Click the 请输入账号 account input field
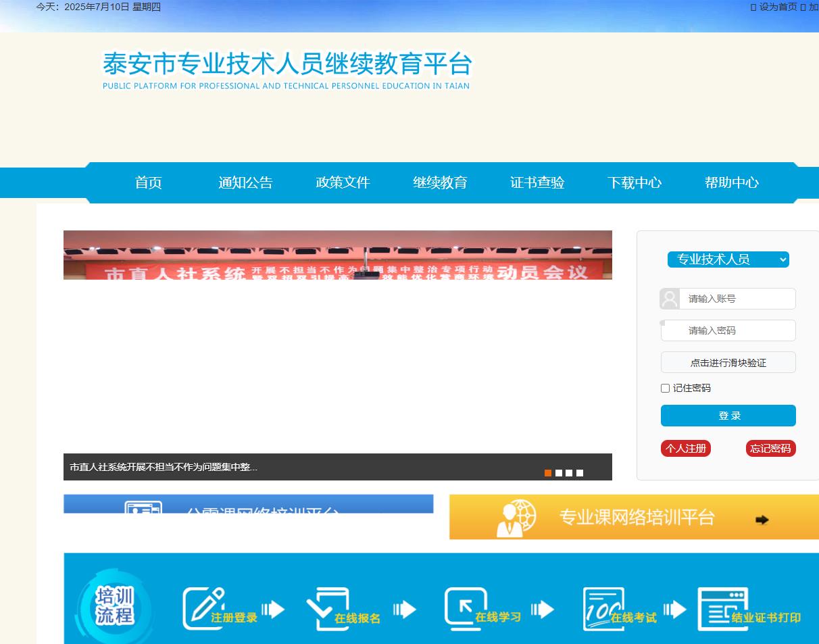Screen dimensions: 819x644 [x=737, y=299]
